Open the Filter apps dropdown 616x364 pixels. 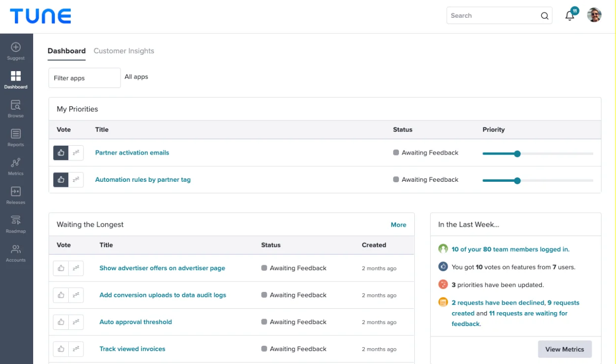[x=85, y=78]
